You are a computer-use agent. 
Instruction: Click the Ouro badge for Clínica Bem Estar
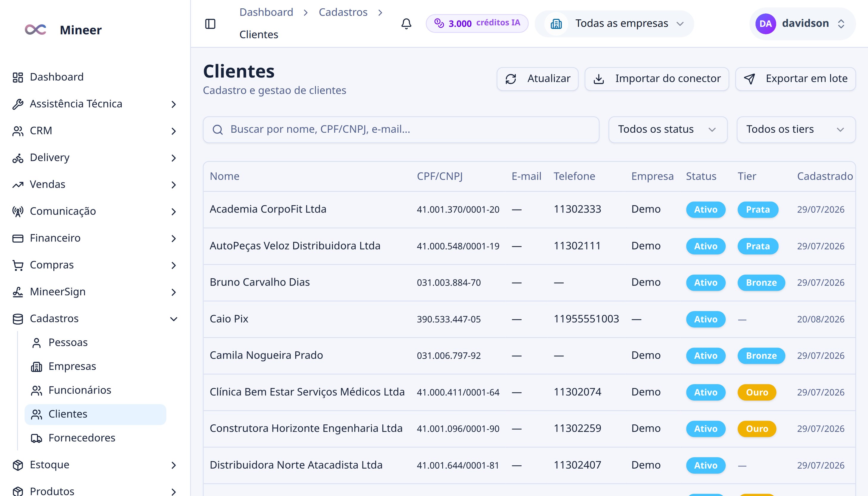757,393
